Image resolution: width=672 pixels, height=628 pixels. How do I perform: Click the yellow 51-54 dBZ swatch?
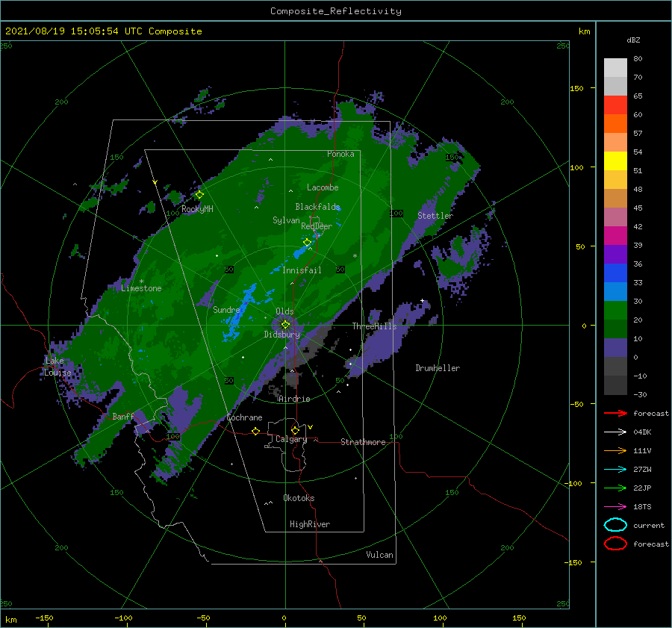point(615,161)
